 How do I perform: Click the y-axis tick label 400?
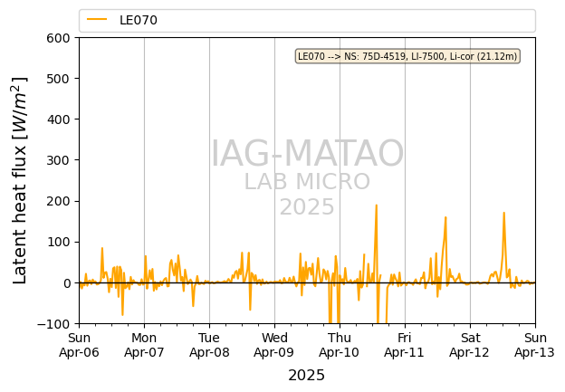pos(58,120)
